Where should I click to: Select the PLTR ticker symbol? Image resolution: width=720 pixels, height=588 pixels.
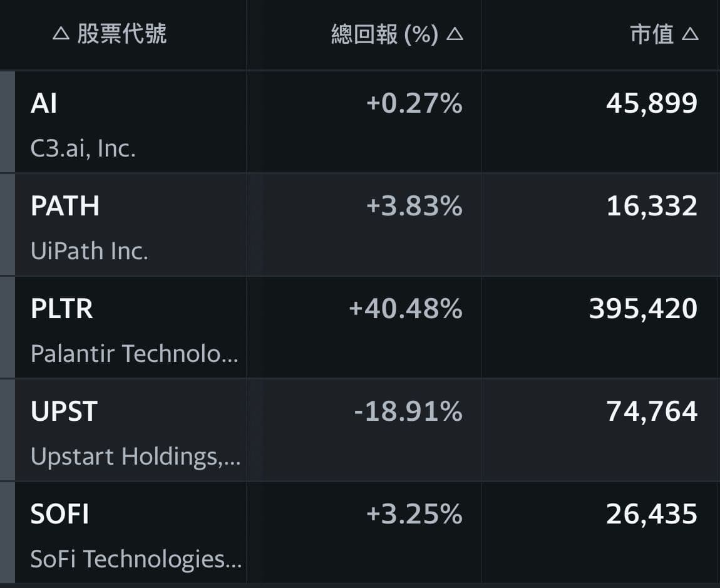coord(61,309)
